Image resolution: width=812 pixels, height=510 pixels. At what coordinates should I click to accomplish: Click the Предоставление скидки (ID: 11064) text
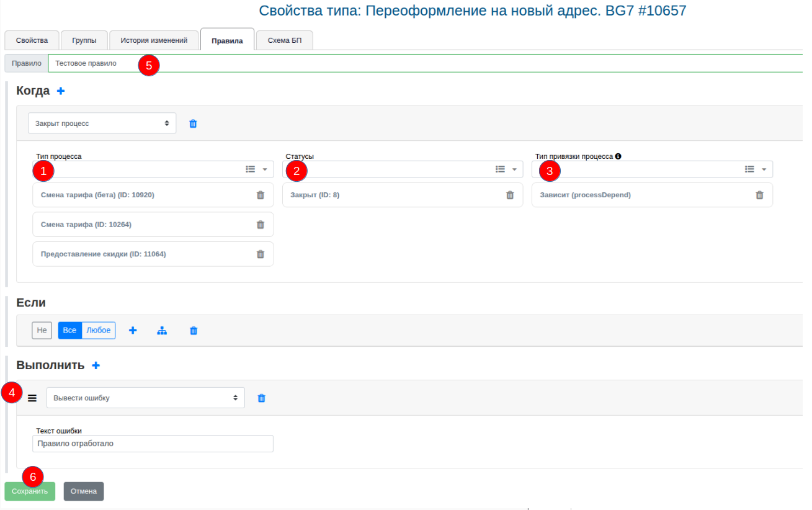104,254
